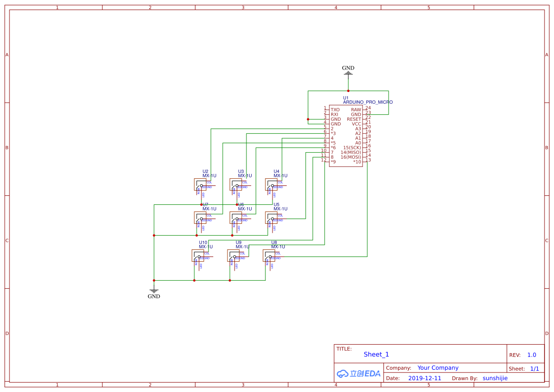Viewport: 554px width, 392px height.
Task: Select the U9 designator text
Action: coord(239,243)
